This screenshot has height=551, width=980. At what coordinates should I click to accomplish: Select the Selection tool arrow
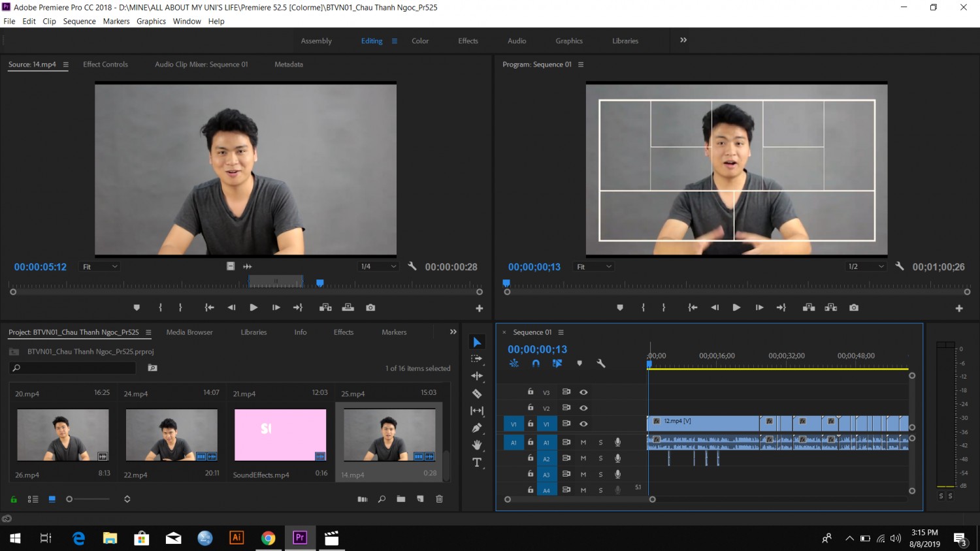tap(477, 342)
